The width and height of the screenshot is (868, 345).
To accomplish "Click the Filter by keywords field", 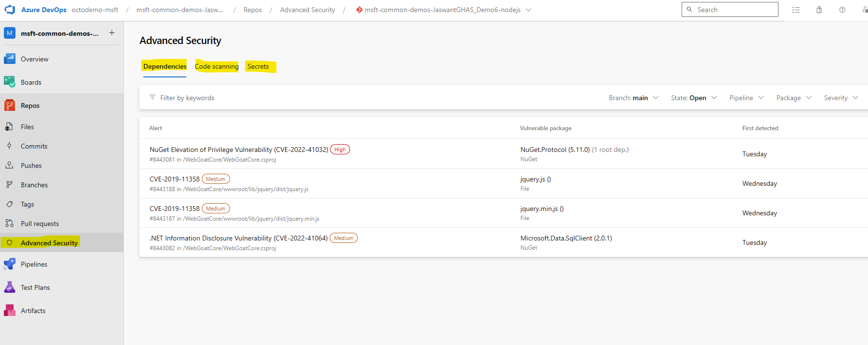I will click(x=187, y=98).
